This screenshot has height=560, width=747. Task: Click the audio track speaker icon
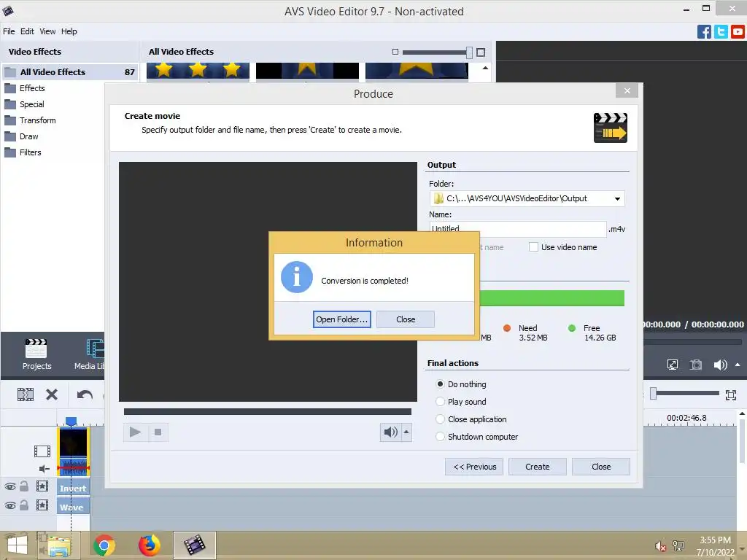pos(44,469)
